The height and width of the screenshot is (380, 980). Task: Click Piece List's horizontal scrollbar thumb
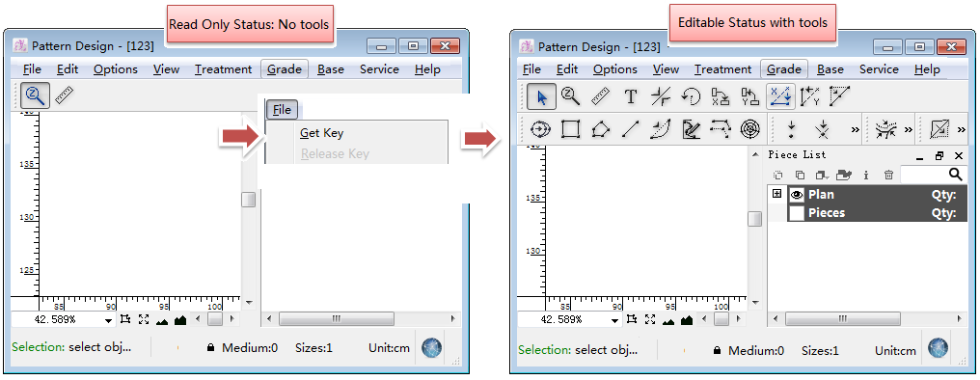843,318
